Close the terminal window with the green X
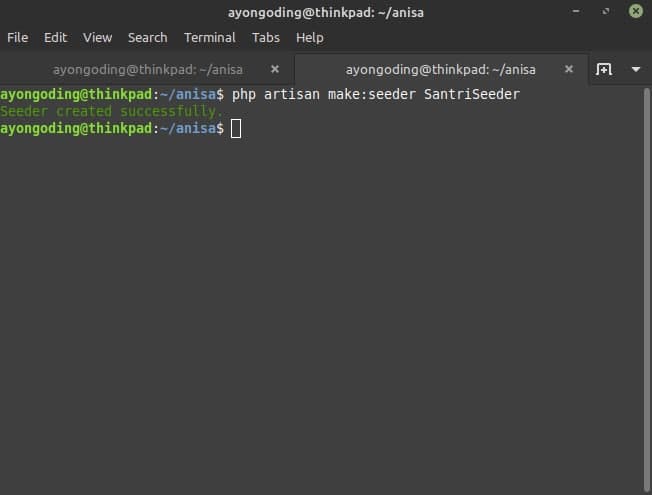 click(636, 11)
